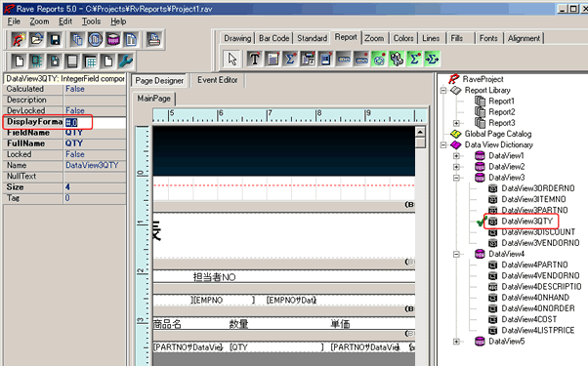
Task: Select the arrow pointer tool
Action: (x=232, y=59)
